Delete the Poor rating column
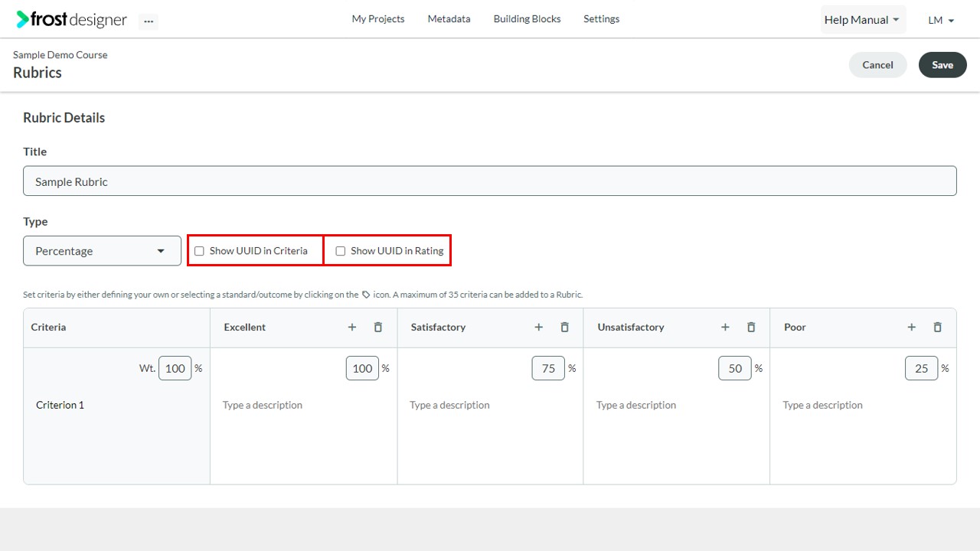Viewport: 980px width, 551px height. coord(938,327)
